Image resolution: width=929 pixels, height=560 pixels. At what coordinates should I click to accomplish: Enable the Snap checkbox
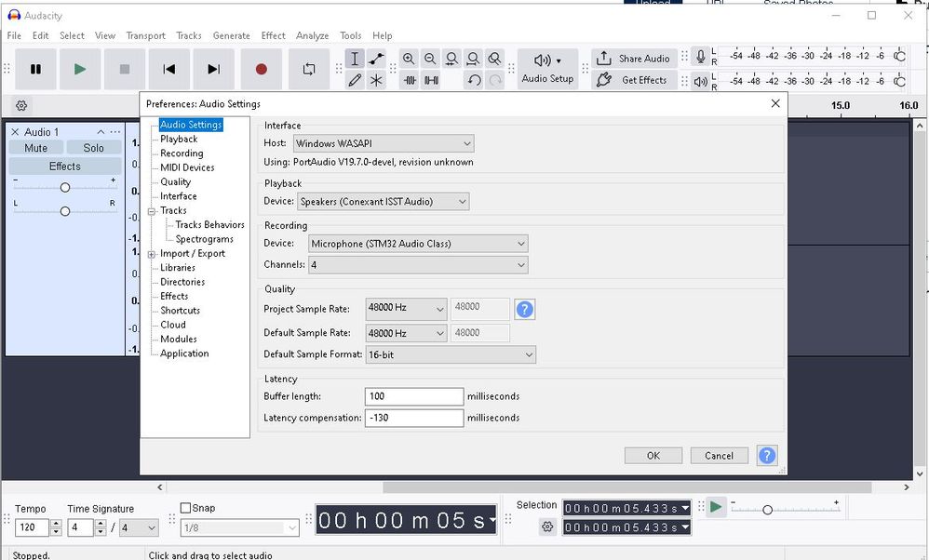click(x=185, y=508)
